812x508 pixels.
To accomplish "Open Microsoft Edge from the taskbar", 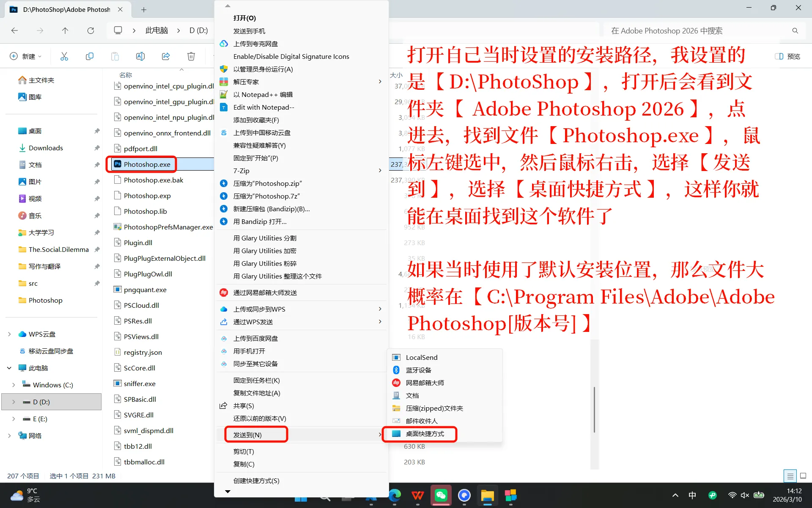I will (x=394, y=495).
